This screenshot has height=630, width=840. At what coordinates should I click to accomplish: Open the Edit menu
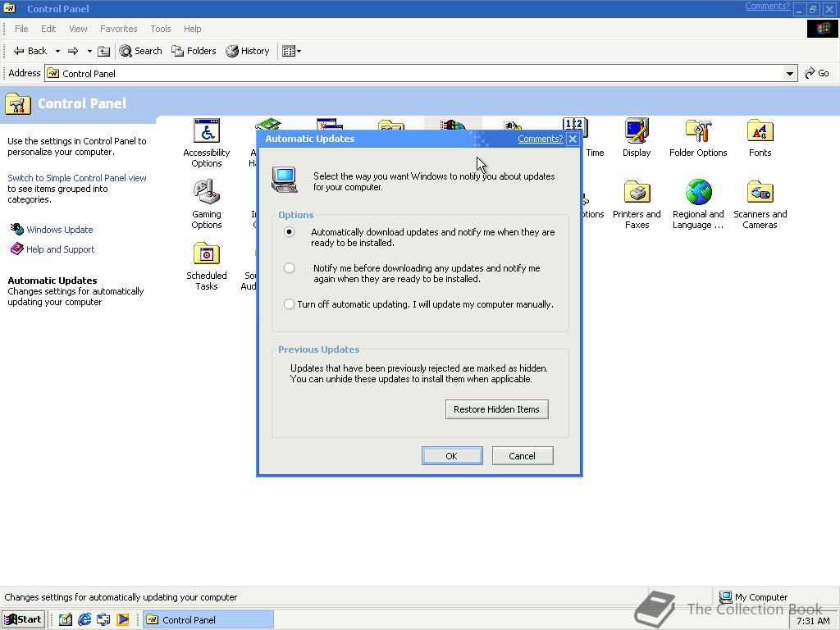(48, 29)
